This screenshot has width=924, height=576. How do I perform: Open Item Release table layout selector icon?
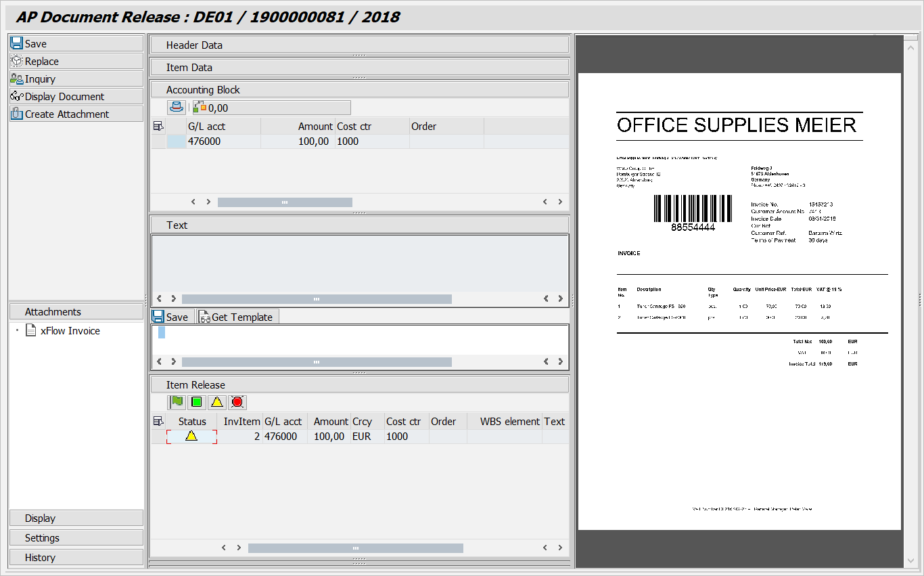pos(158,421)
